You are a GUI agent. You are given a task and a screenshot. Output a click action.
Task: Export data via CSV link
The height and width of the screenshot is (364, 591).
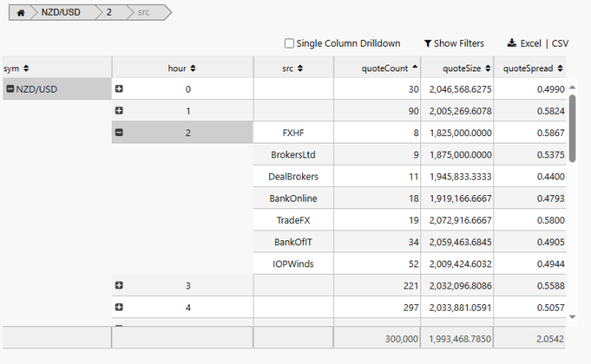(560, 43)
